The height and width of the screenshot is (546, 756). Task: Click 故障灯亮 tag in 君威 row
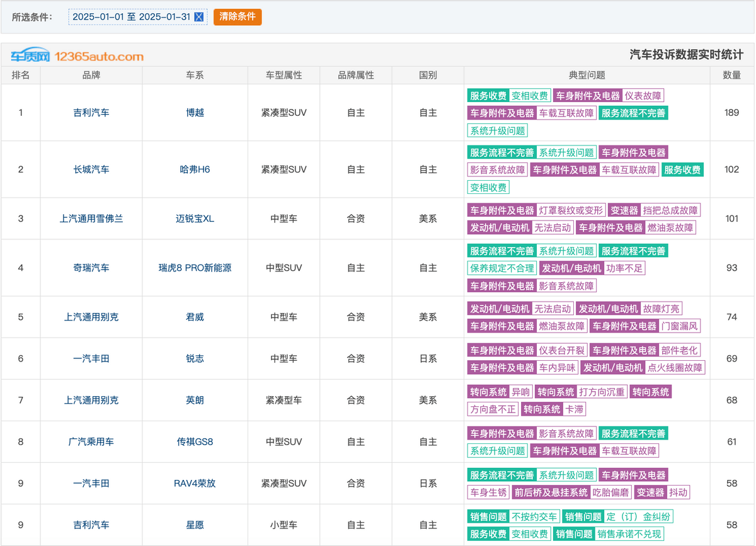point(661,309)
